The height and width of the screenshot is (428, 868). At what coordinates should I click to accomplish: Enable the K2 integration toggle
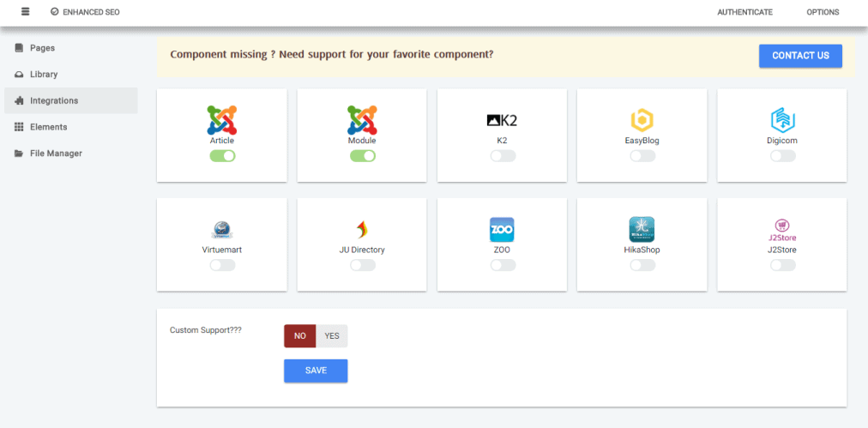point(503,156)
